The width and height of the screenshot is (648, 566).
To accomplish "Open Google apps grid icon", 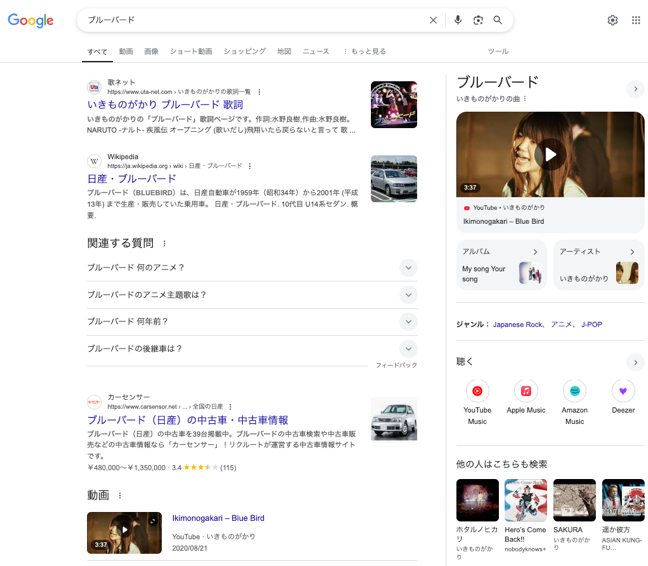I will tap(636, 20).
